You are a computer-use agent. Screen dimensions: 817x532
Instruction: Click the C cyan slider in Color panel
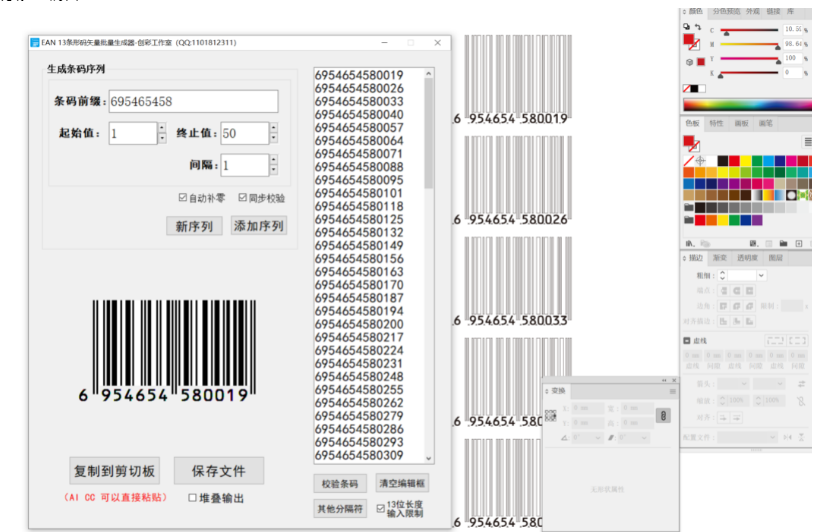(x=749, y=31)
